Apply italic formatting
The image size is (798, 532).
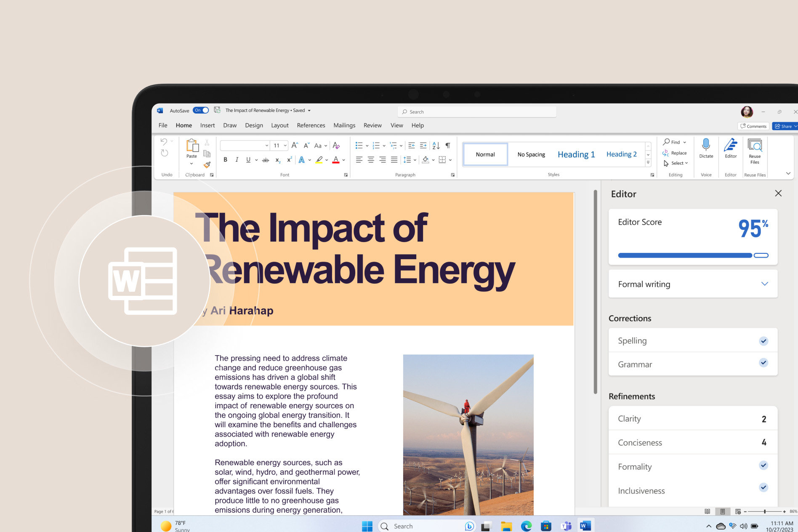[237, 160]
